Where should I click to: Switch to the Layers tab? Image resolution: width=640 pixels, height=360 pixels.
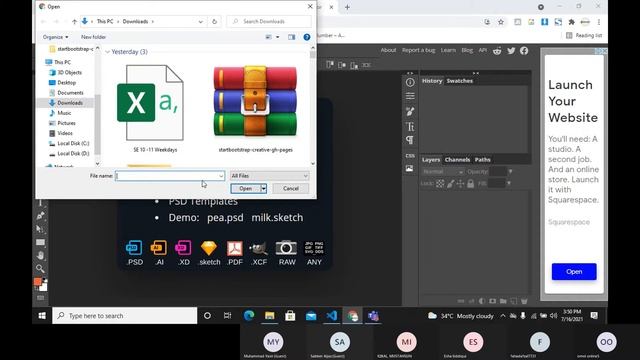click(431, 160)
